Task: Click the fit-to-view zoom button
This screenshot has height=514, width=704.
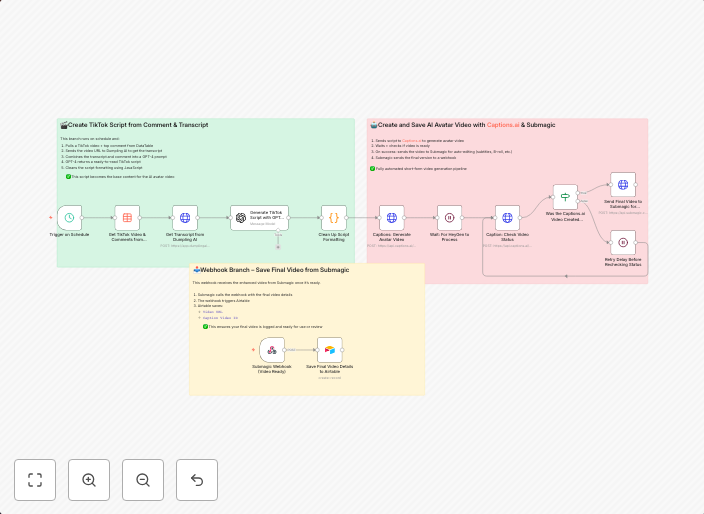Action: coord(35,480)
